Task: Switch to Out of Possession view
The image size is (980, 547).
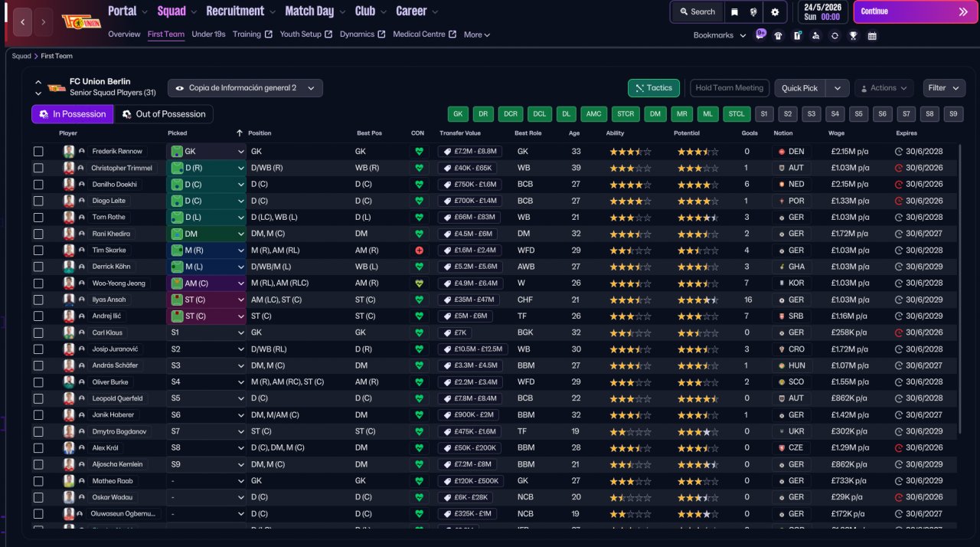Action: tap(164, 114)
